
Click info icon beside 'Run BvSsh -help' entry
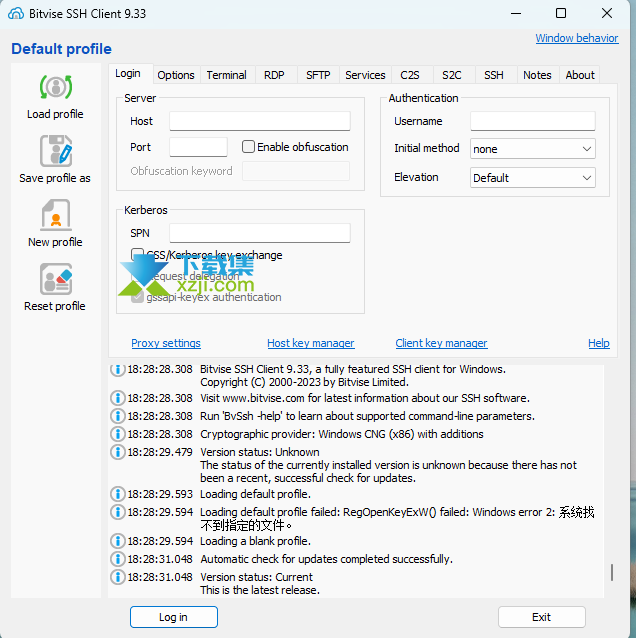pos(118,416)
